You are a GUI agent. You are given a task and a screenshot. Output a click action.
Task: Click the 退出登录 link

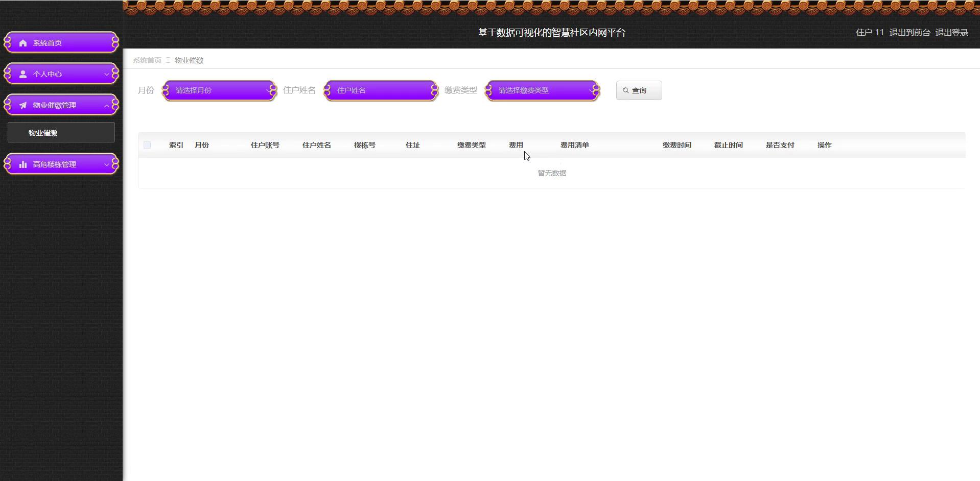pos(952,33)
